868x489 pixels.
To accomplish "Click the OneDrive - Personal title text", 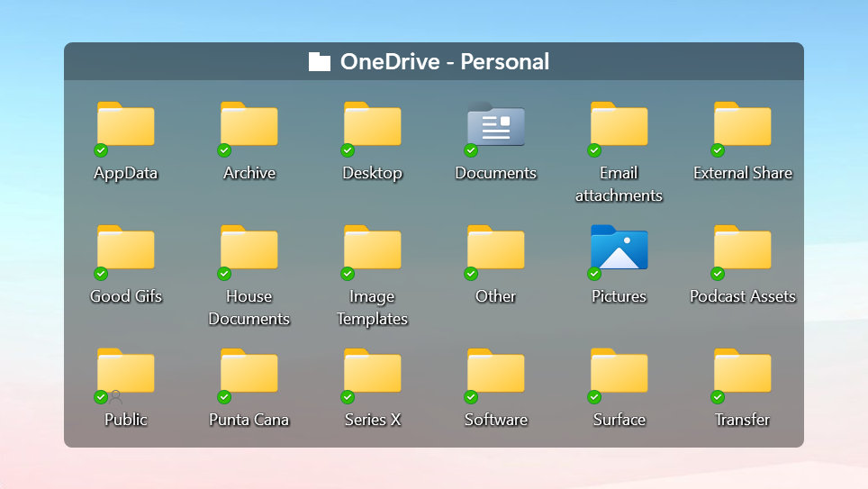I will (444, 62).
